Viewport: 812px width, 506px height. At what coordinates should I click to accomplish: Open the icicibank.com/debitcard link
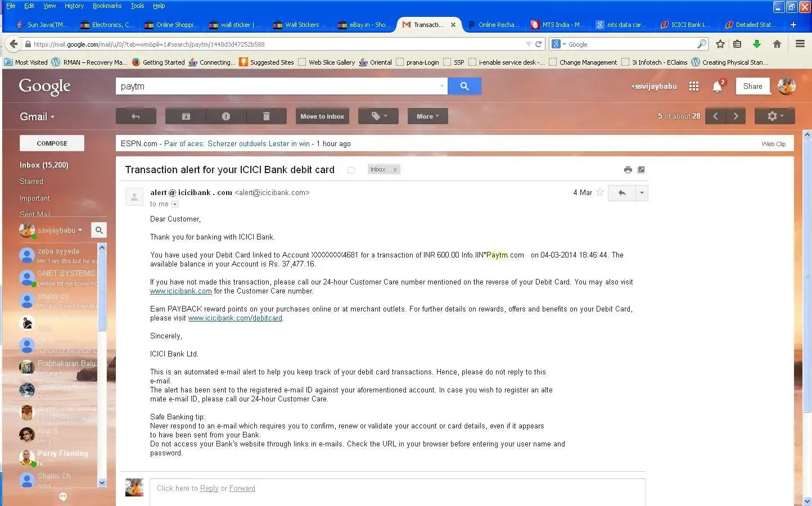[x=235, y=318]
